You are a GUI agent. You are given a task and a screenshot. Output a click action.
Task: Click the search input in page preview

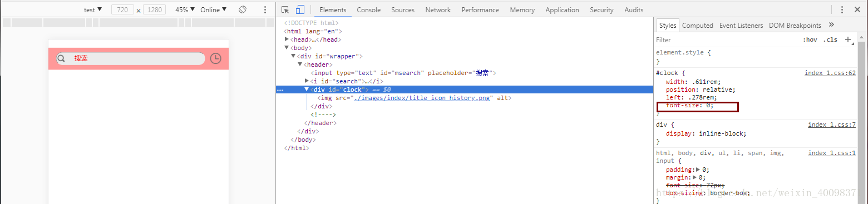click(x=130, y=58)
